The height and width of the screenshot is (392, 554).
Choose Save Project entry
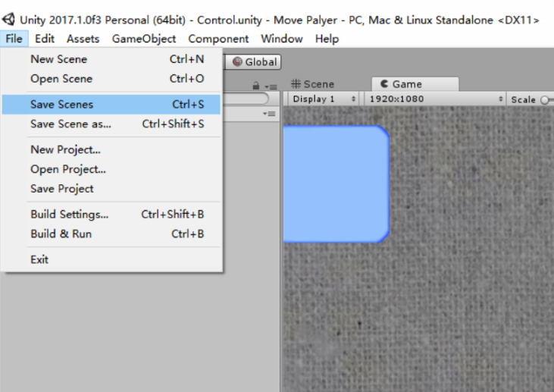pyautogui.click(x=111, y=188)
